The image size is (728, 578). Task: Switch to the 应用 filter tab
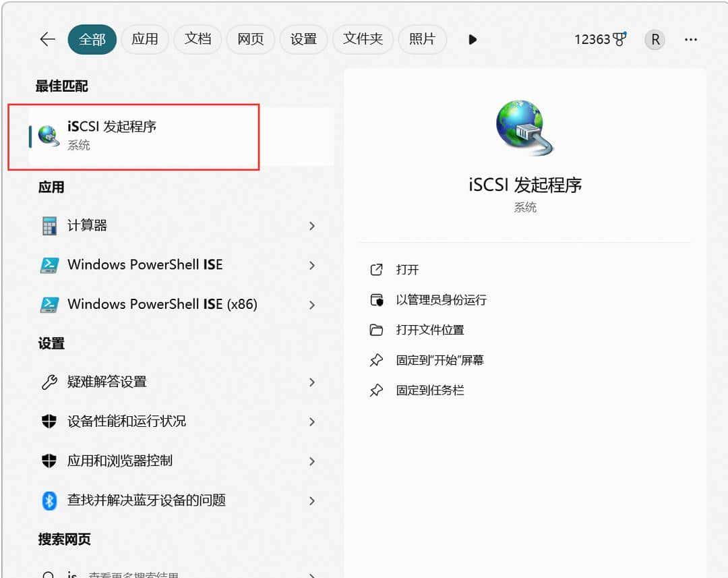coord(145,39)
